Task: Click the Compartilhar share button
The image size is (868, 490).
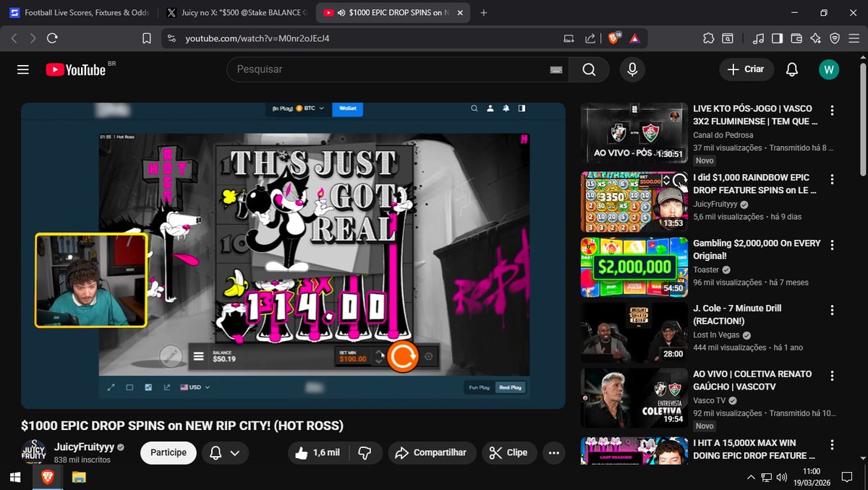Action: [x=432, y=452]
